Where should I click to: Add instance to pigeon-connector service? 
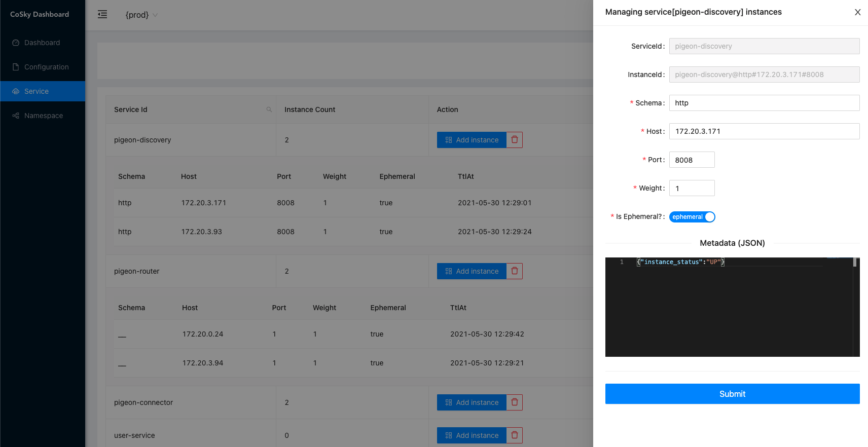click(x=472, y=402)
